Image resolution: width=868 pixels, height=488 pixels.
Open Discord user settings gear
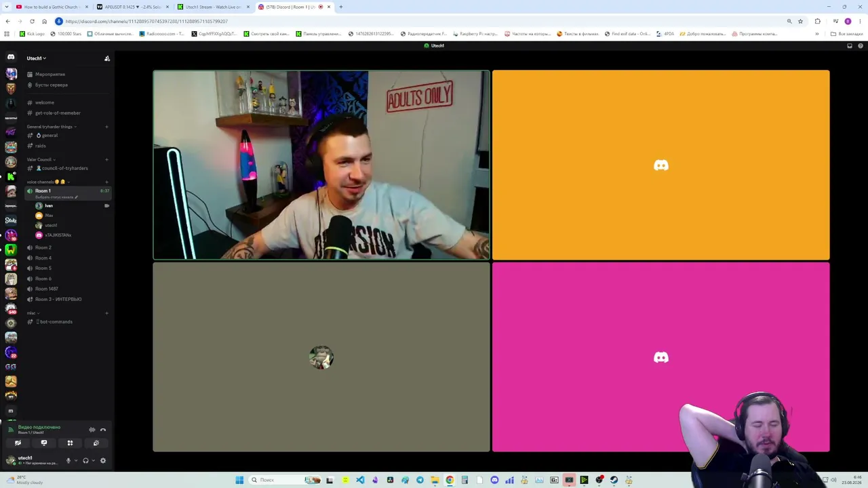[103, 461]
